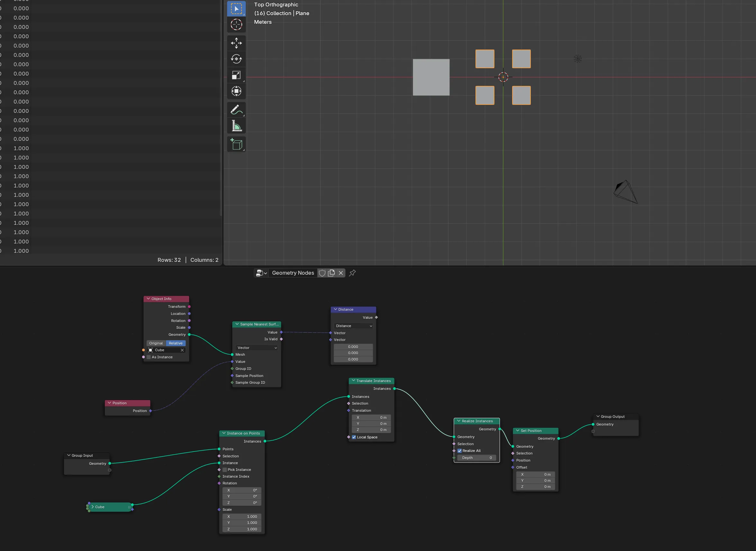The height and width of the screenshot is (551, 756).
Task: Expand the collapsed Cube node
Action: (x=92, y=507)
